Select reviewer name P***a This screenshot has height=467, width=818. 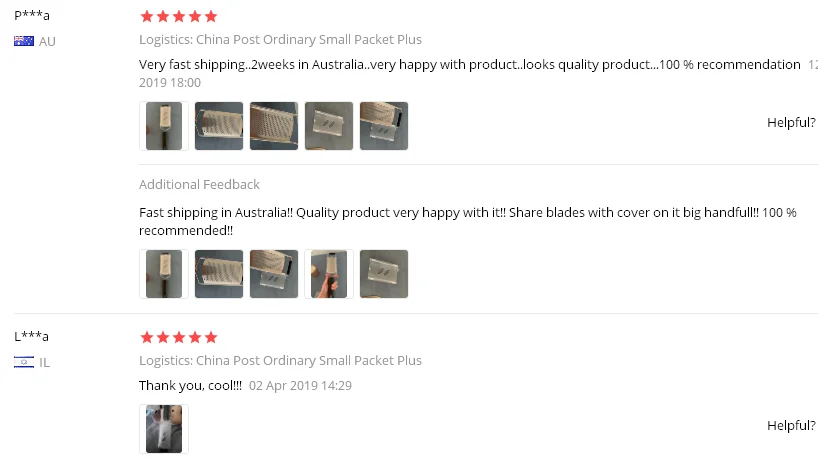click(x=32, y=16)
